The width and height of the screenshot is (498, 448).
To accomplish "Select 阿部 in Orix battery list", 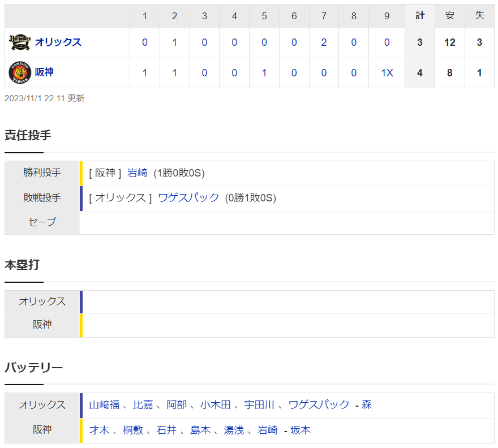I will coord(177,405).
